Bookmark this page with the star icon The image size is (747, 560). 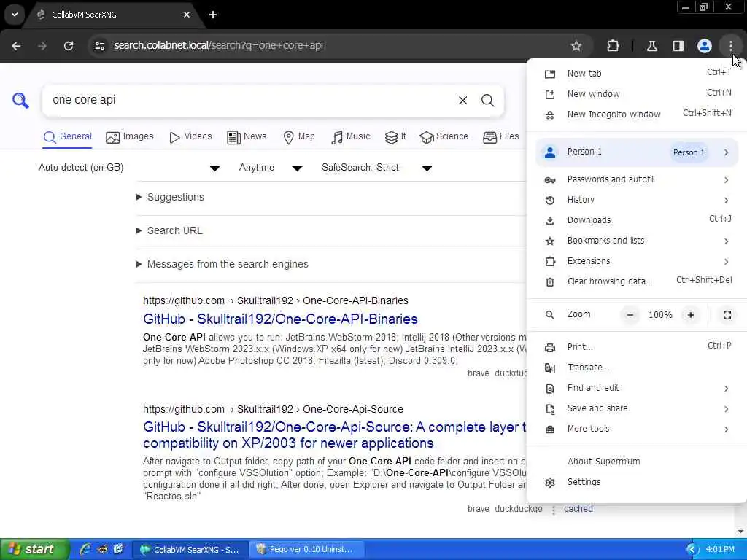(x=576, y=46)
